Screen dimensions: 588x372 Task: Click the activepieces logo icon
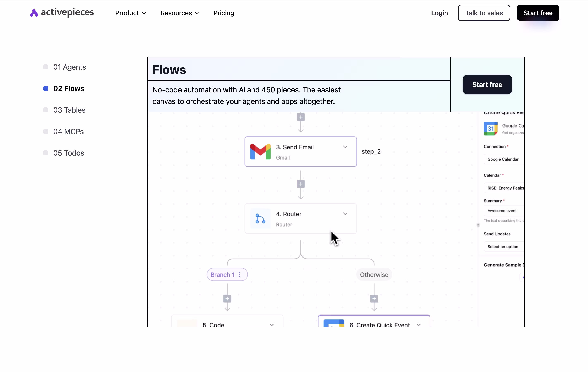point(34,13)
